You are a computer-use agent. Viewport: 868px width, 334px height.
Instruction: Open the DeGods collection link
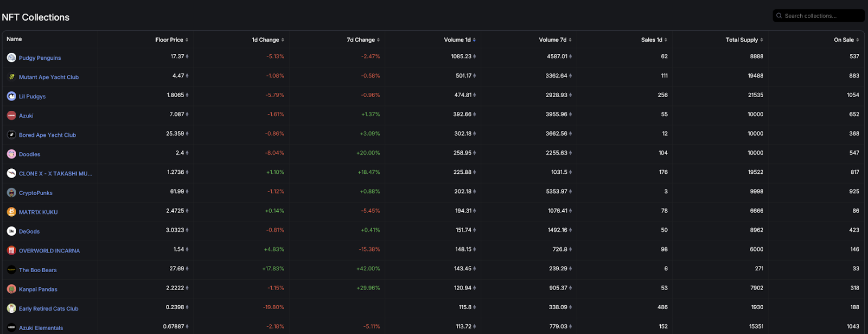click(29, 231)
